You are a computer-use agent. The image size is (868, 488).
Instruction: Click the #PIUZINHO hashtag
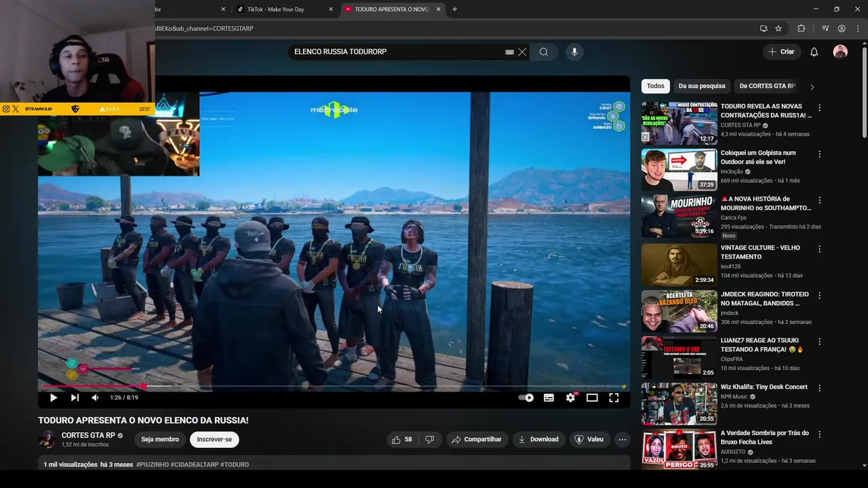pyautogui.click(x=153, y=465)
